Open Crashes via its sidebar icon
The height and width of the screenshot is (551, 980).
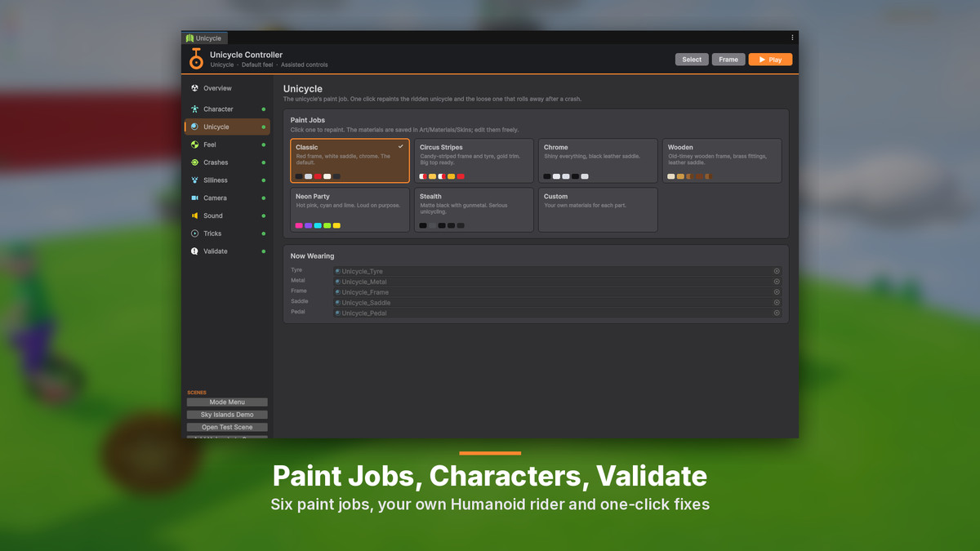tap(194, 162)
